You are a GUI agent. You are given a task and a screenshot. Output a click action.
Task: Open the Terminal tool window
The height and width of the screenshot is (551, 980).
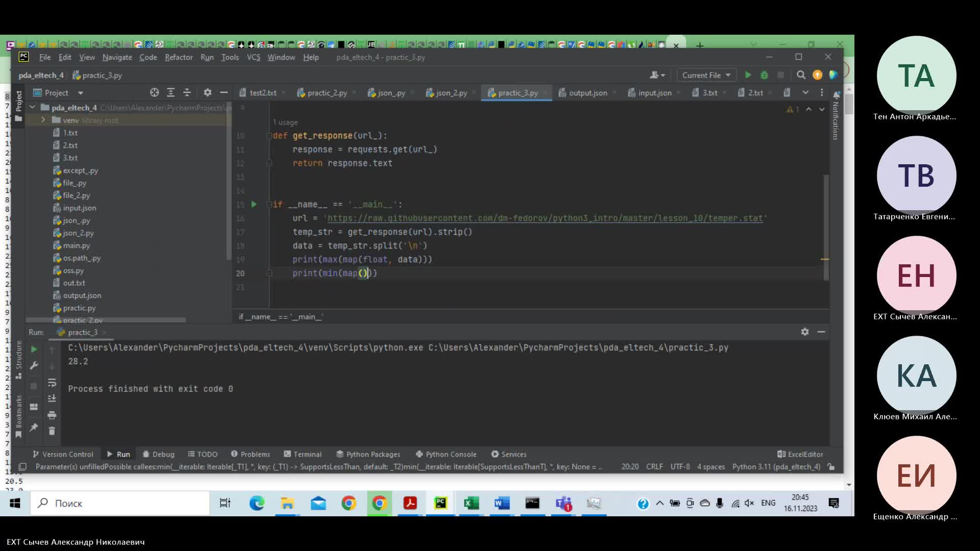click(302, 454)
